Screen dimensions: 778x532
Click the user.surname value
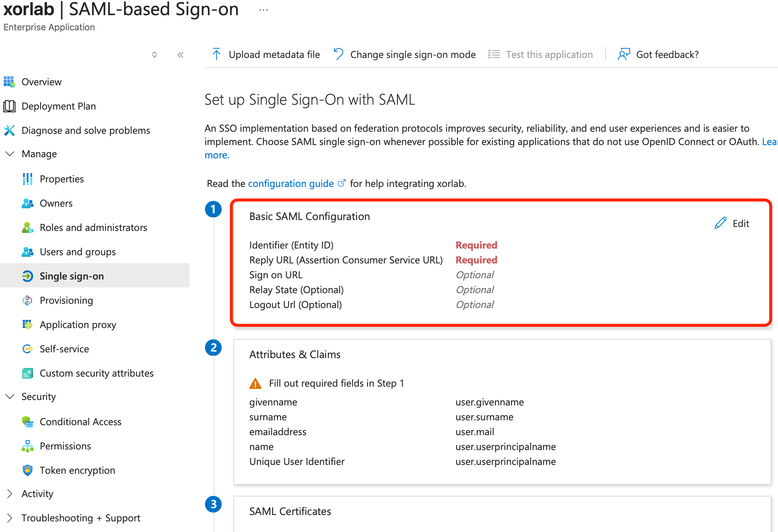coord(484,417)
